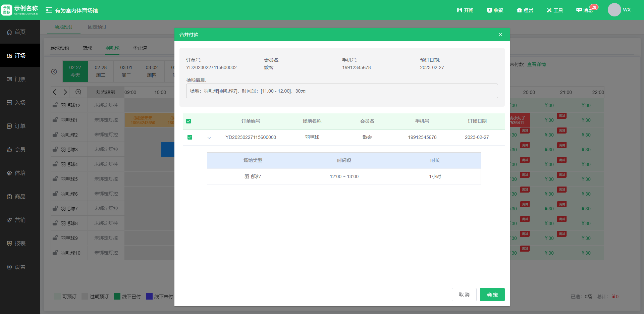Open the 工具 tools menu
This screenshot has height=314, width=644.
point(549,10)
